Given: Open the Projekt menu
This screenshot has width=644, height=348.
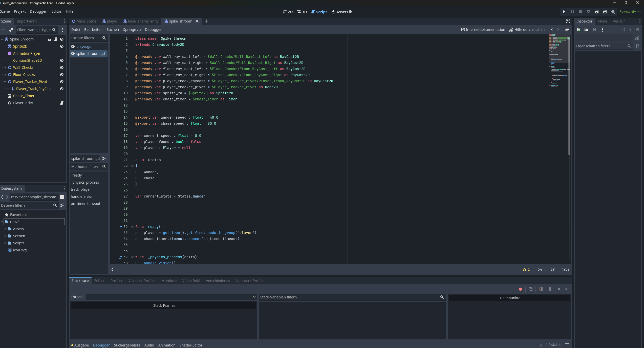Looking at the screenshot, I should 20,11.
